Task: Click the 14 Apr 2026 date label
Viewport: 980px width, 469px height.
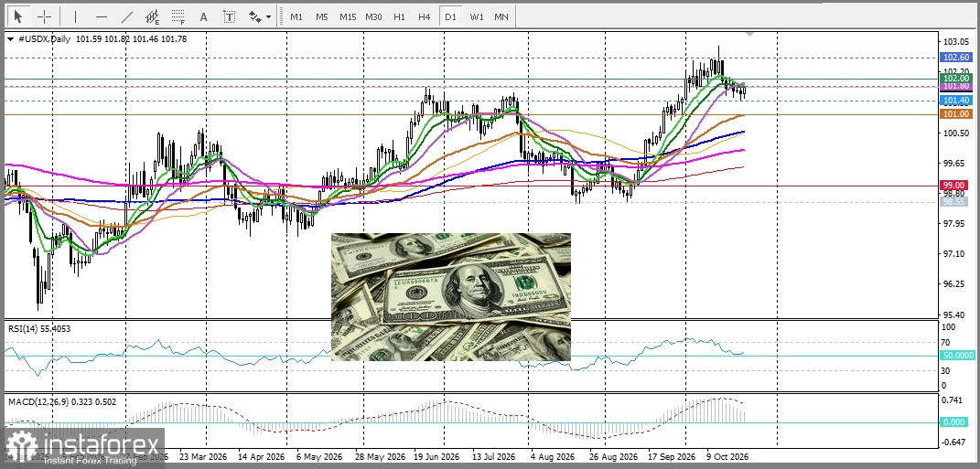Action: (x=261, y=456)
